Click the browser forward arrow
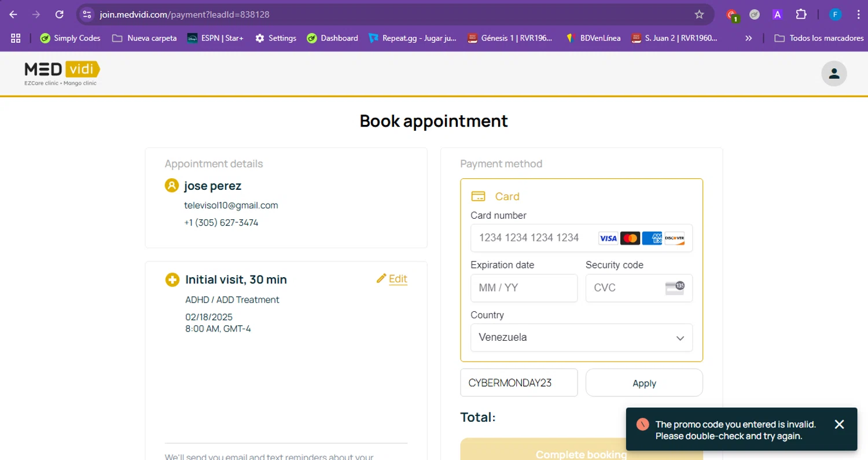This screenshot has height=460, width=868. pos(36,14)
